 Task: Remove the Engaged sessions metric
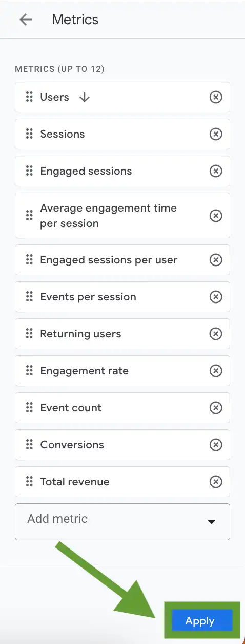click(216, 171)
